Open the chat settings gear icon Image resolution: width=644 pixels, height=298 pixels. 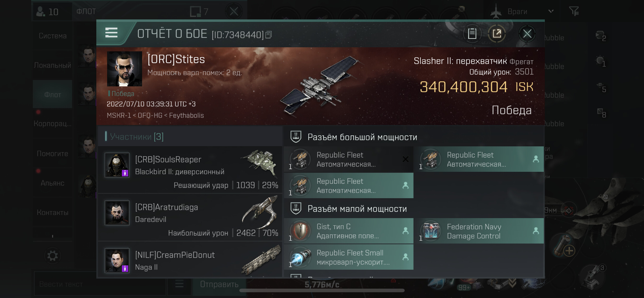[52, 256]
